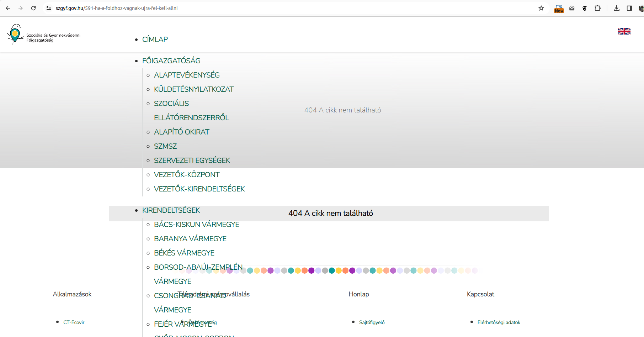Screen dimensions: 644x337
Task: Click the CT-Ecovir footer link
Action: coord(74,322)
